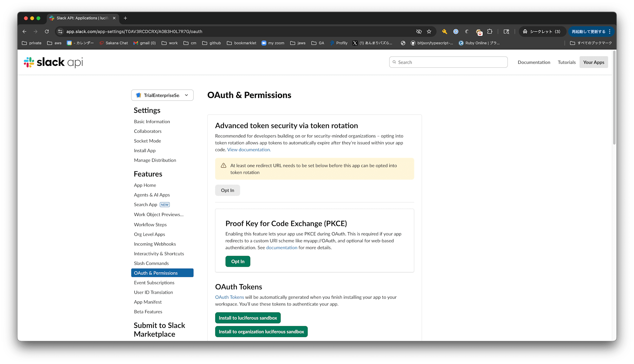Click the browser address bar URL
Screen dimensions: 634x364
pos(134,31)
